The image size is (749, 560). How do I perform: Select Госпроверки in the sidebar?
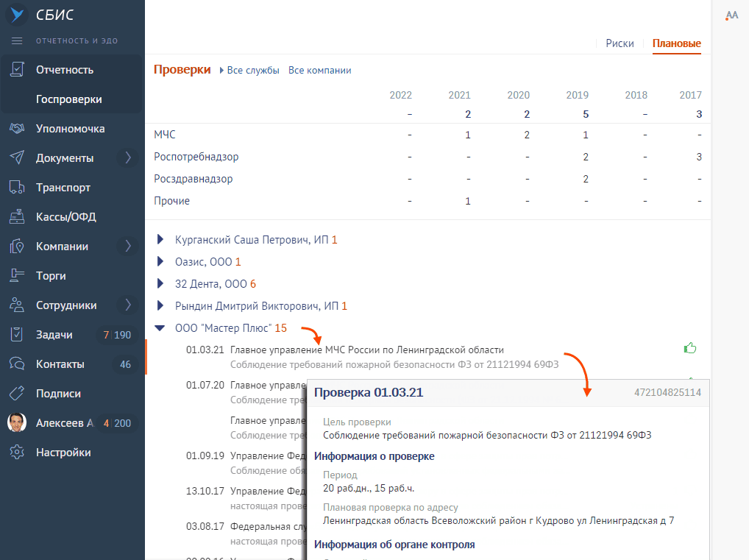click(x=69, y=99)
